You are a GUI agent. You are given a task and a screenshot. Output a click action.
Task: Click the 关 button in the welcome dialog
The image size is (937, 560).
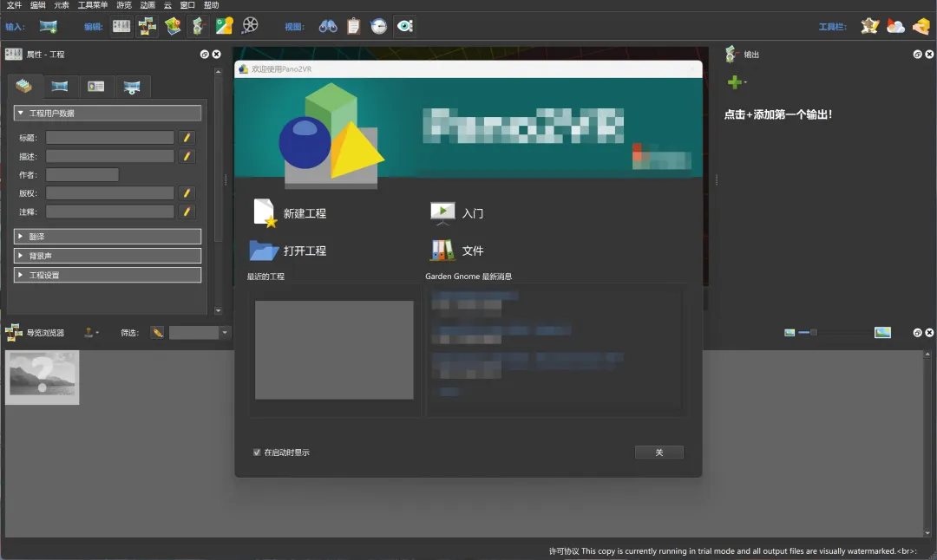(659, 453)
